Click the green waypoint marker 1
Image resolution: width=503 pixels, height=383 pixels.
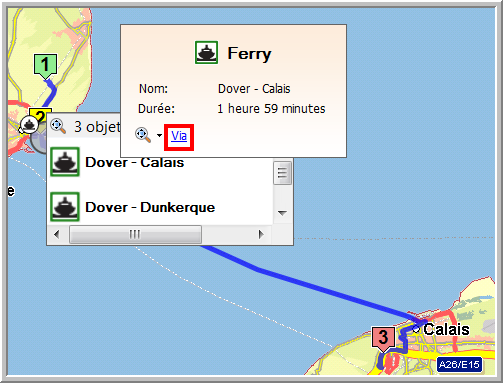45,65
